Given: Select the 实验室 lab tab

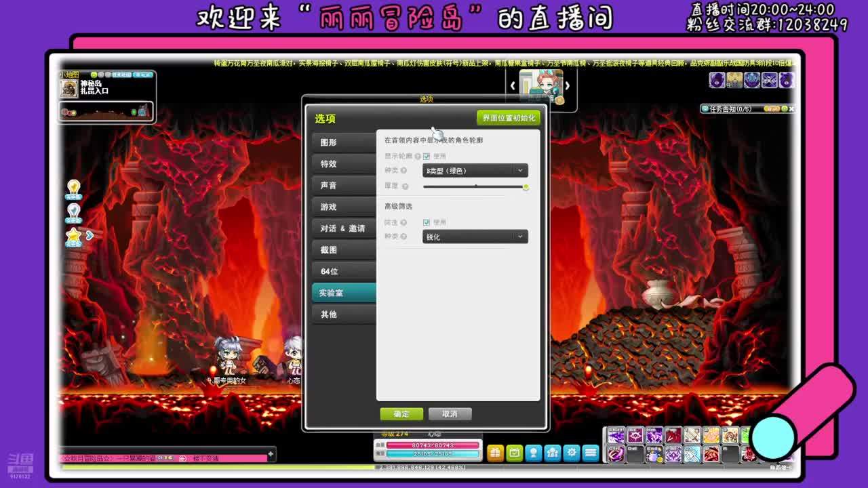Looking at the screenshot, I should (x=344, y=293).
